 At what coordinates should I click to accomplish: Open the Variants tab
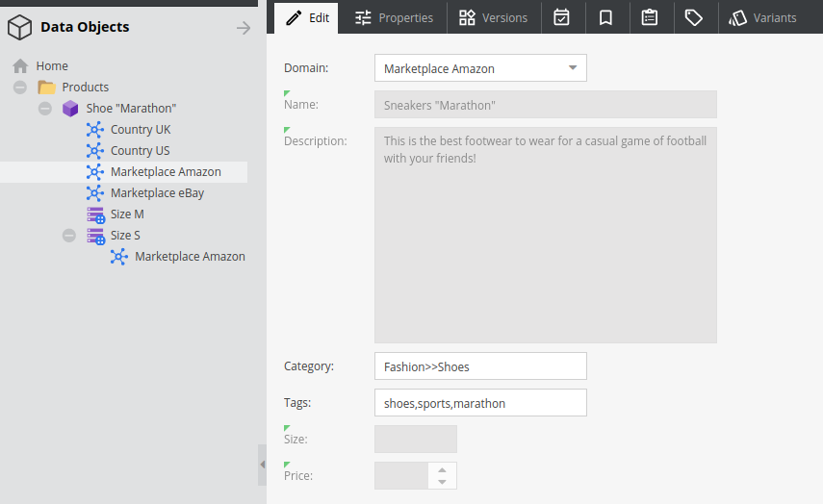coord(762,18)
